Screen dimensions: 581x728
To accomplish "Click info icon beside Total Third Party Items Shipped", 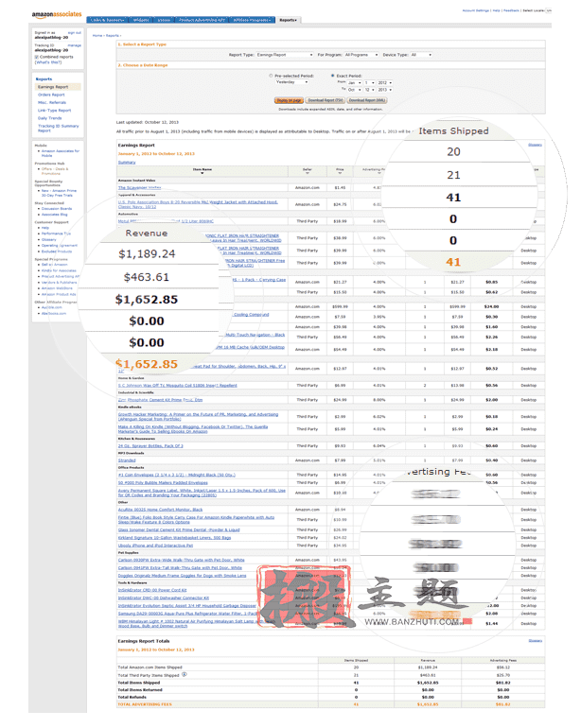I will [185, 674].
